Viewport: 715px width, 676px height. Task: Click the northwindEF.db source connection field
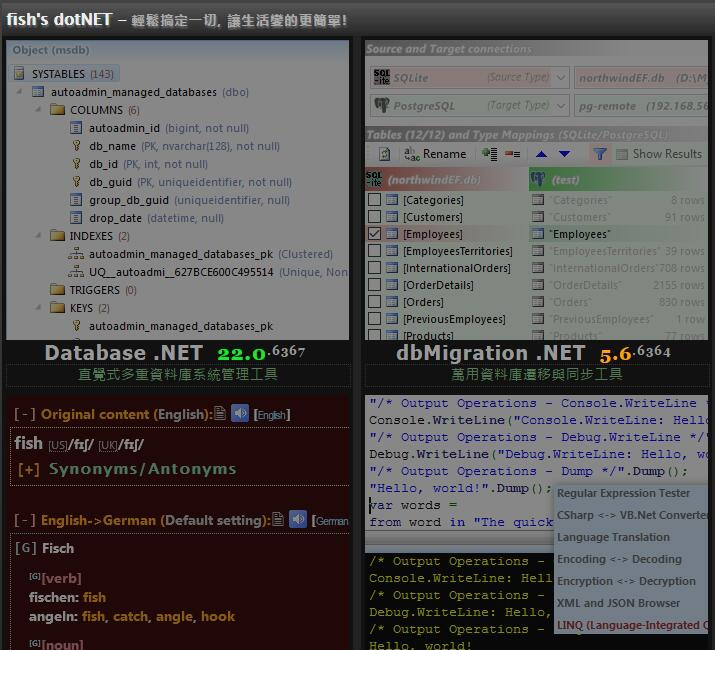click(641, 78)
